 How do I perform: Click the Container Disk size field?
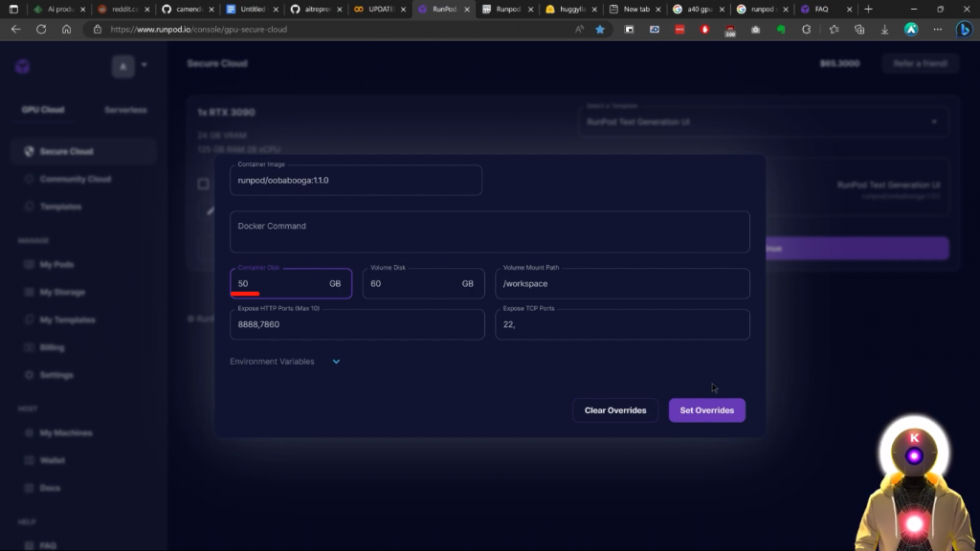[x=291, y=283]
